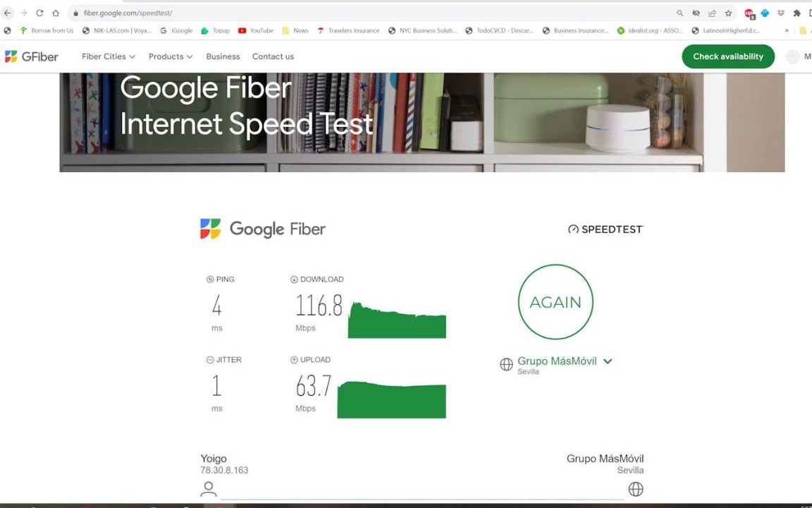Click the magnifier zoom icon in address bar

click(x=679, y=13)
